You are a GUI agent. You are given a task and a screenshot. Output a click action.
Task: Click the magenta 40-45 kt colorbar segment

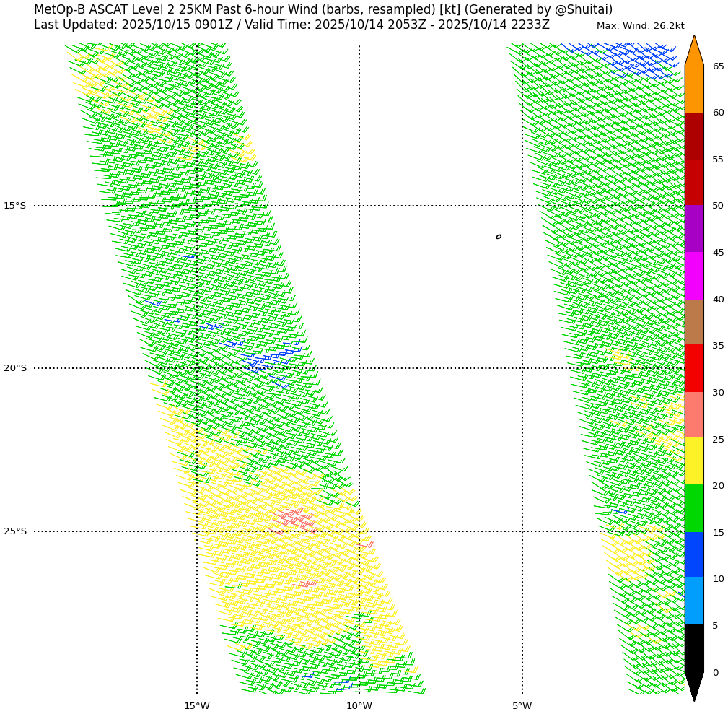[693, 276]
